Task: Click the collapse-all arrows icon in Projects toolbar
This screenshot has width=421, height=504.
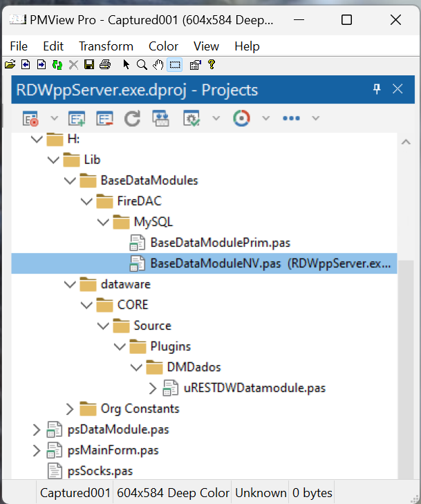Action: [x=160, y=118]
